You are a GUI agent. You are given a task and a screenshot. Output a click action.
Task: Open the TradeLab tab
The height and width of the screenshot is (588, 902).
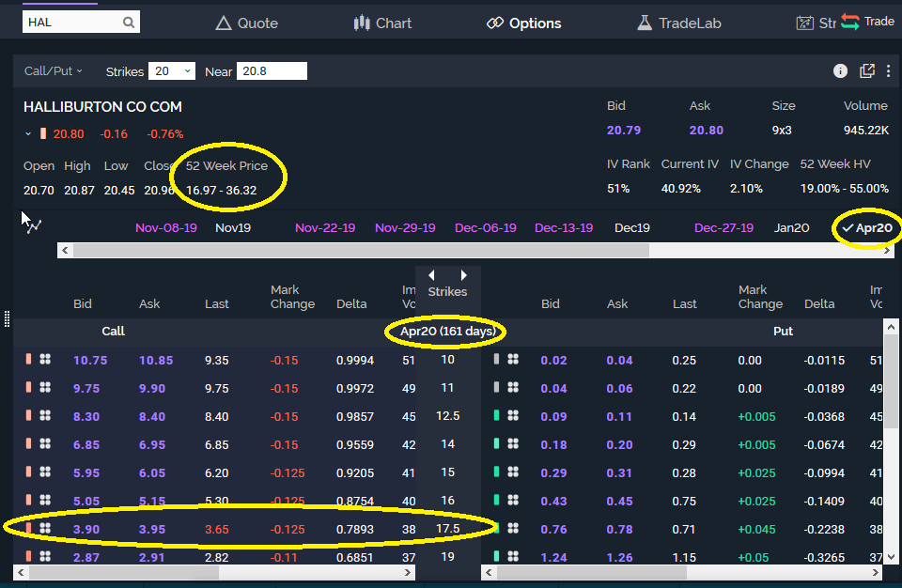point(678,23)
